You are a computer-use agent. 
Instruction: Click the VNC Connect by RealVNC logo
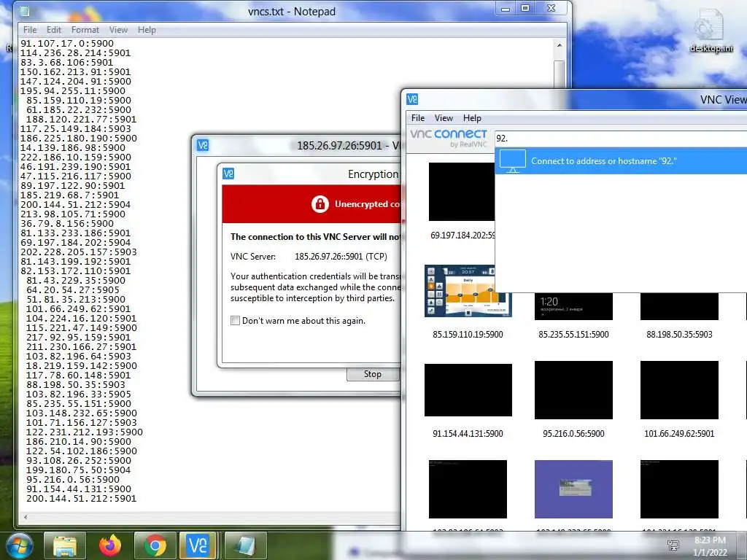pos(449,138)
